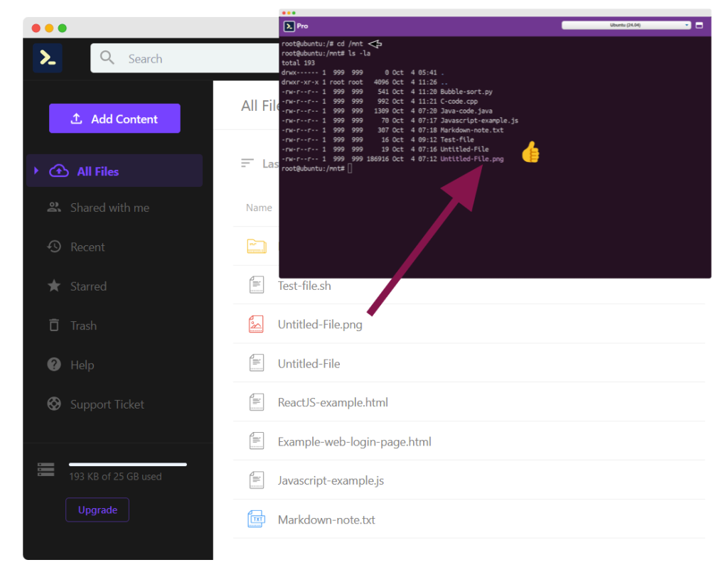
Task: Click the green maximize button of main window
Action: (x=63, y=28)
